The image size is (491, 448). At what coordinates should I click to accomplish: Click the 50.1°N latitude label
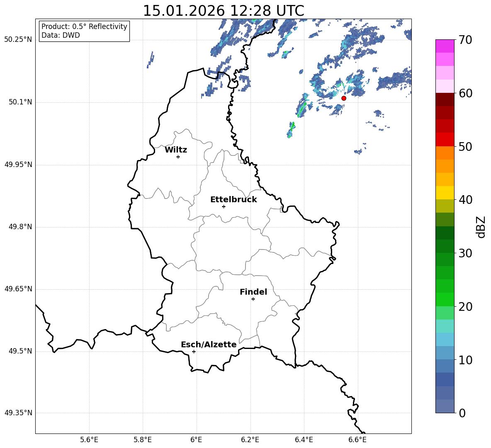pos(20,102)
